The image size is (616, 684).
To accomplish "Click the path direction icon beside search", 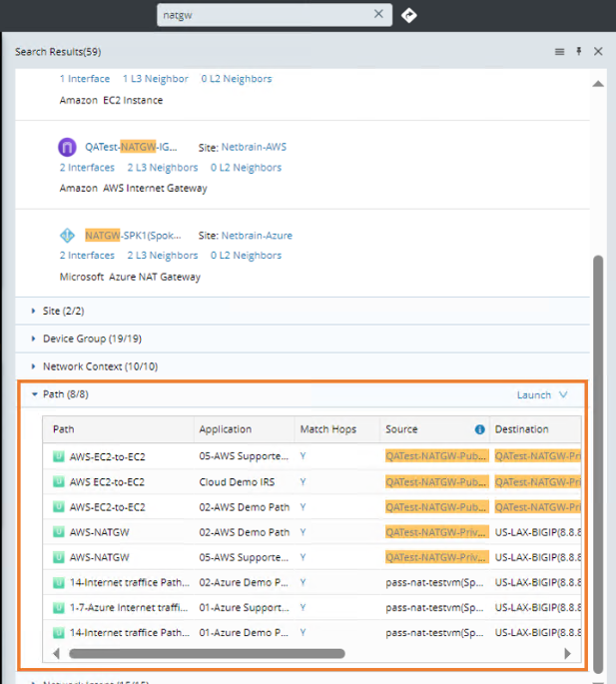I will (409, 15).
